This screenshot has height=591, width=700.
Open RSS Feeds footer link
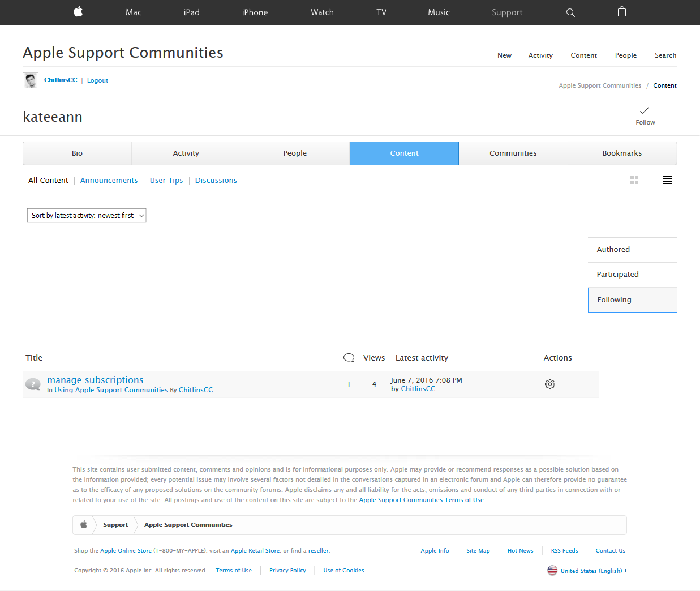[565, 551]
